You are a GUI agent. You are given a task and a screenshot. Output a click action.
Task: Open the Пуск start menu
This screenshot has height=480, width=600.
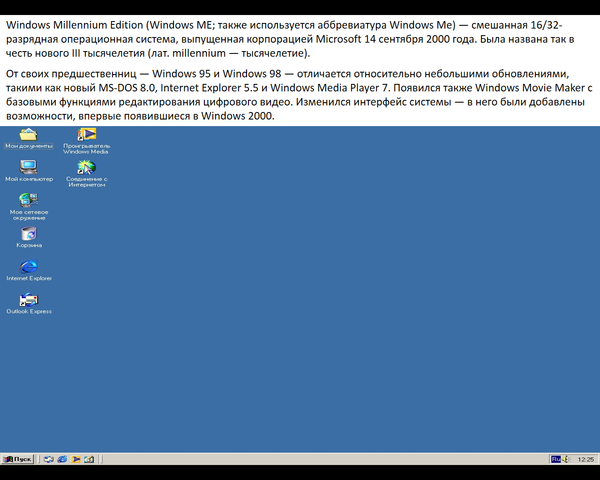(18, 458)
